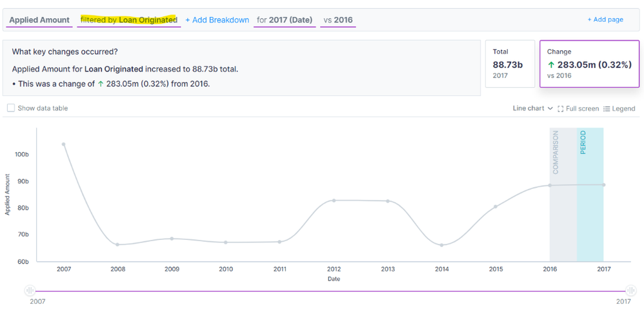Change the vs 2016 comparison period

pyautogui.click(x=338, y=20)
